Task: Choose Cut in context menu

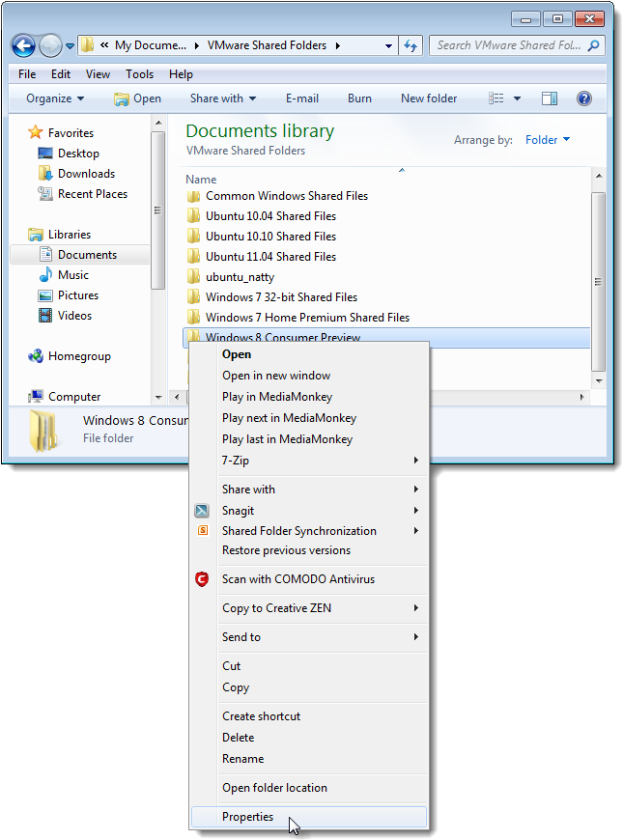Action: click(309, 666)
